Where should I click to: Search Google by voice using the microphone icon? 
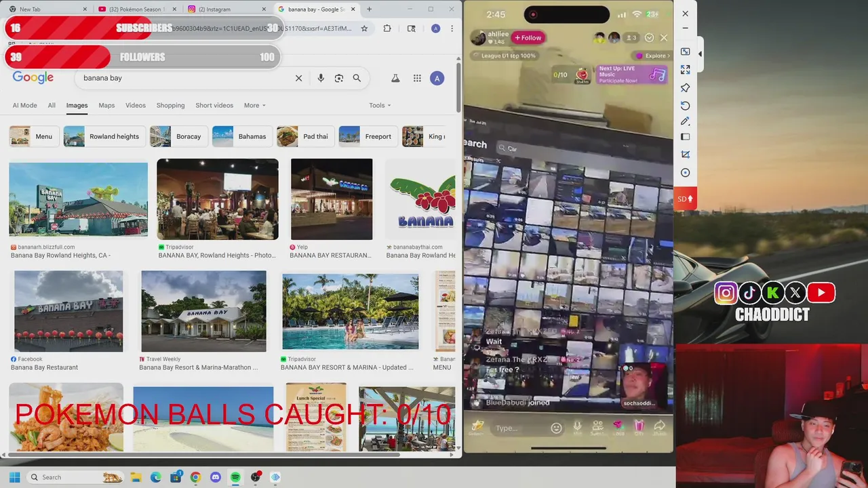(x=321, y=78)
